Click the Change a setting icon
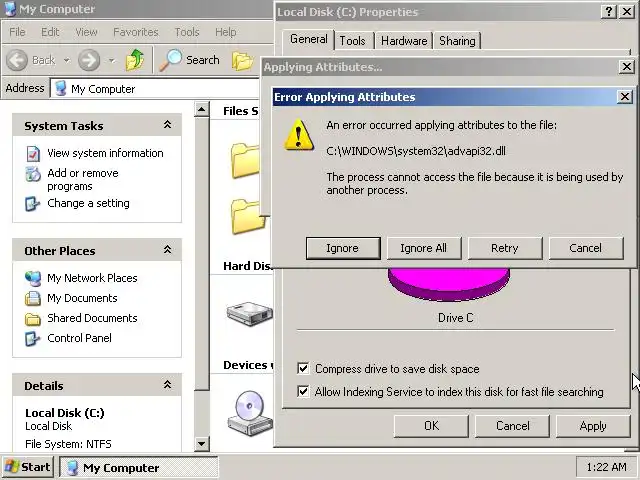Viewport: 640px width, 480px height. pyautogui.click(x=33, y=204)
